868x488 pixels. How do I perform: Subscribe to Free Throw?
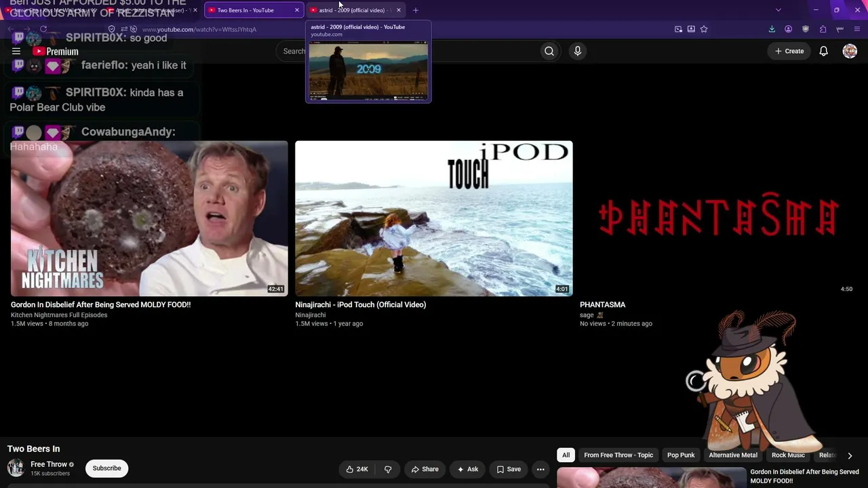[x=106, y=468]
